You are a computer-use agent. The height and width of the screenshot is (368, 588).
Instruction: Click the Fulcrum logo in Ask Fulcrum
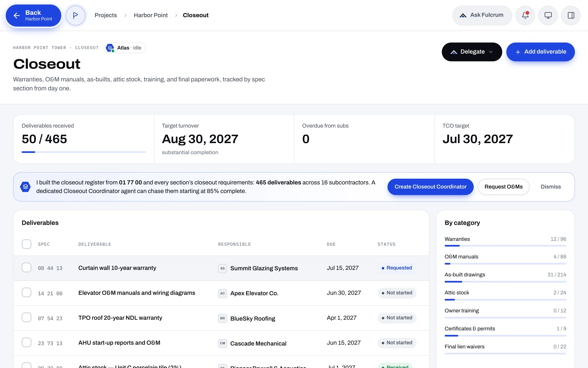(x=463, y=15)
